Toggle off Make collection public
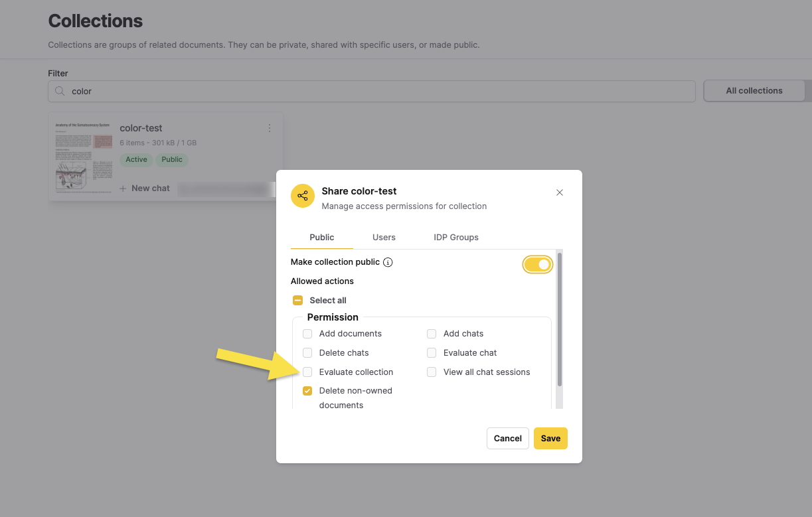The image size is (812, 517). pos(538,264)
